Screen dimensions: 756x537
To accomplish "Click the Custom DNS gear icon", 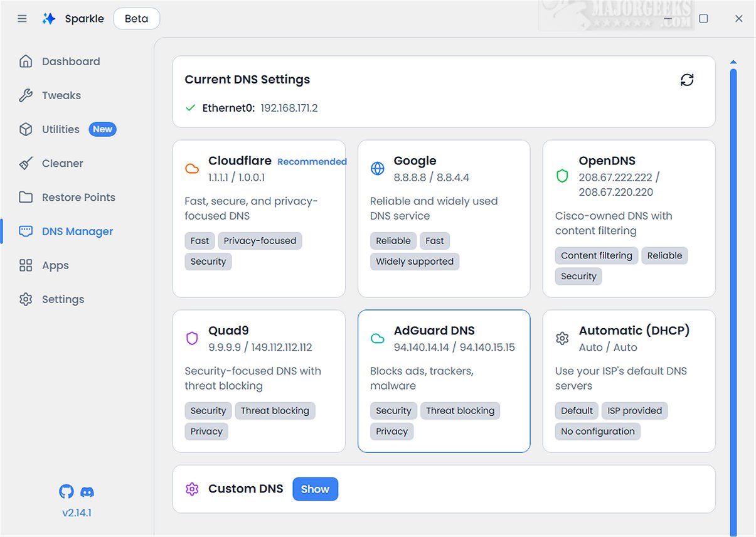I will (x=192, y=489).
